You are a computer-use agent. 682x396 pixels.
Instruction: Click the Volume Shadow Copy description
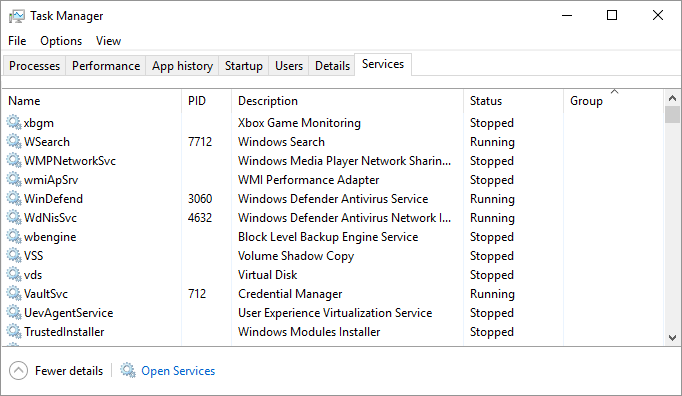pos(296,256)
